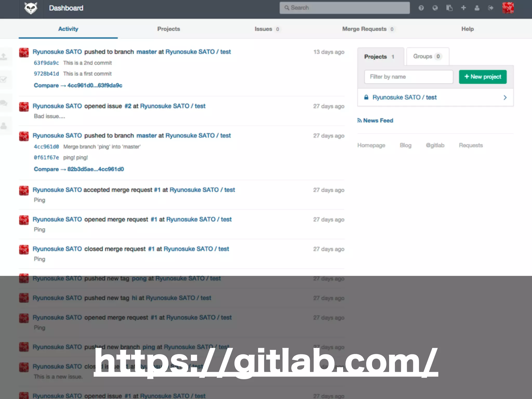The width and height of the screenshot is (532, 399).
Task: Open issue #2 link
Action: click(128, 106)
